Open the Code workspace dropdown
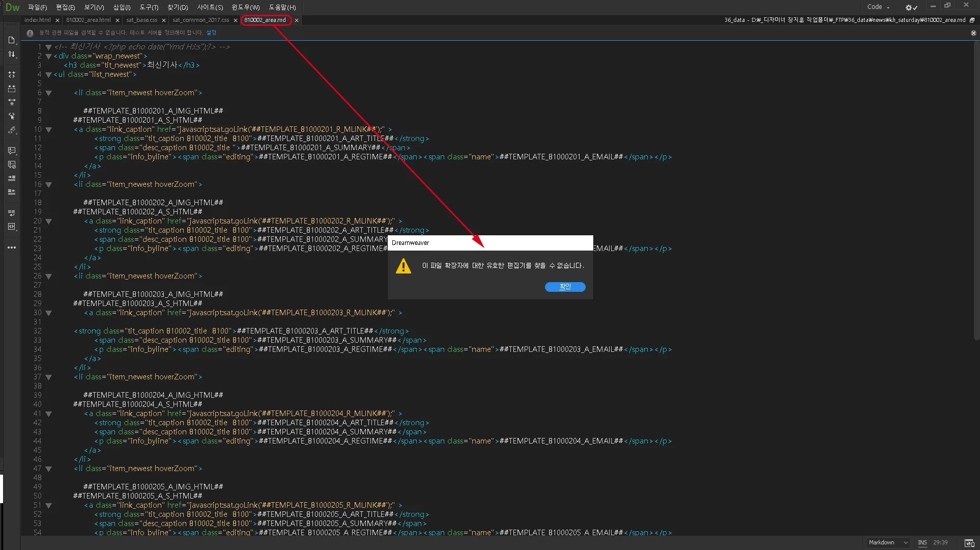The image size is (980, 550). coord(878,7)
